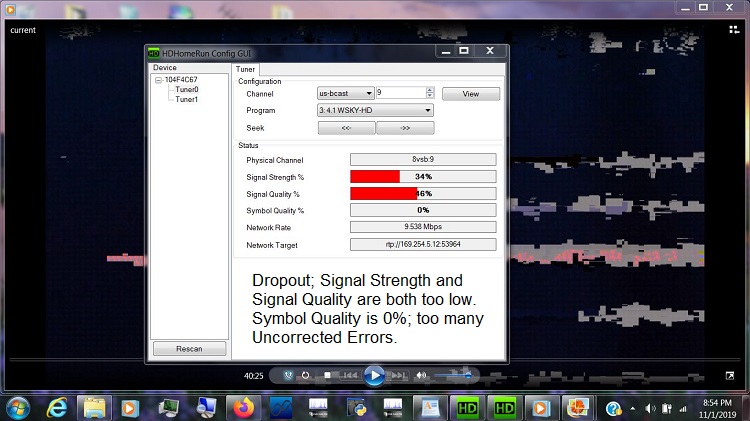Image resolution: width=750 pixels, height=421 pixels.
Task: Select Tuner1 in the device tree
Action: (187, 99)
